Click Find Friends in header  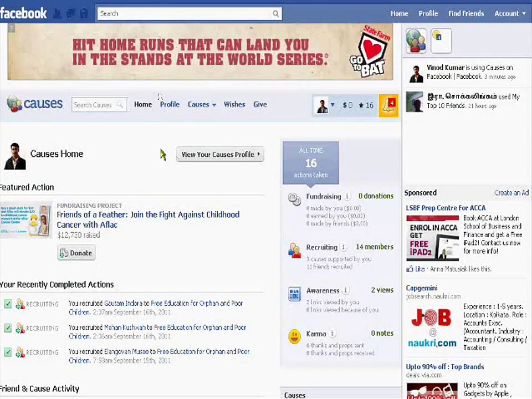point(466,13)
